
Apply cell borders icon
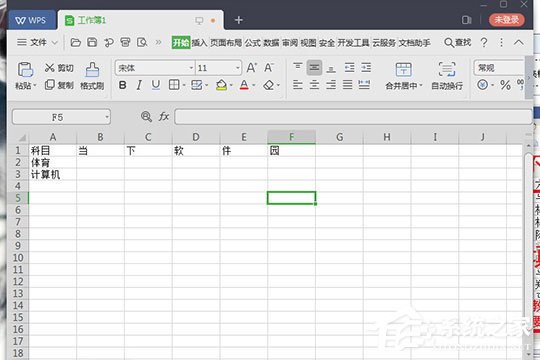point(174,85)
